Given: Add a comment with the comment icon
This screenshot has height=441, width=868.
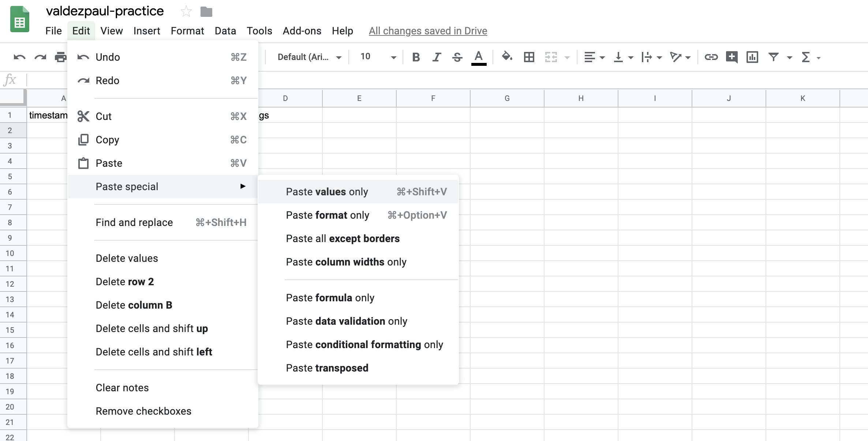Looking at the screenshot, I should (x=732, y=57).
